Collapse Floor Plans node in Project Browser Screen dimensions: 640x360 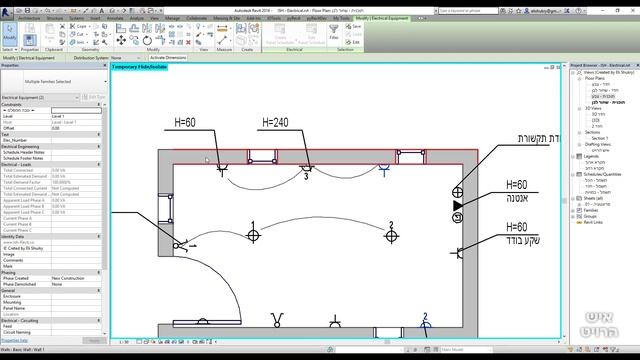point(580,78)
